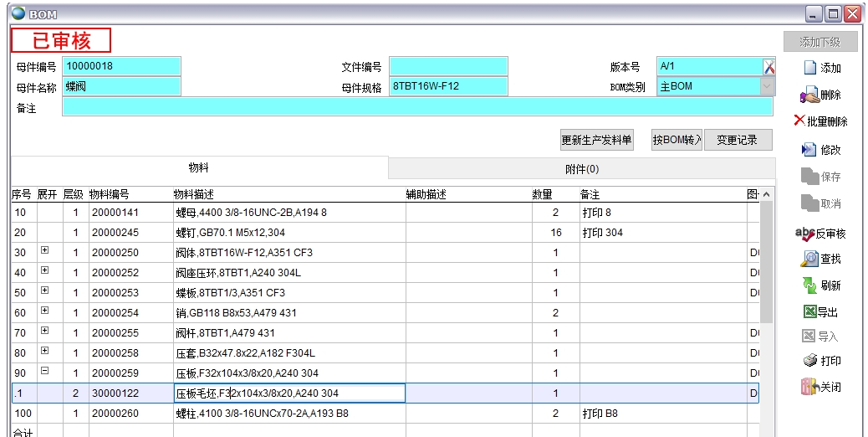Select cell 螺钉,GB70.1 M5x12,304
This screenshot has width=868, height=437.
tap(289, 233)
